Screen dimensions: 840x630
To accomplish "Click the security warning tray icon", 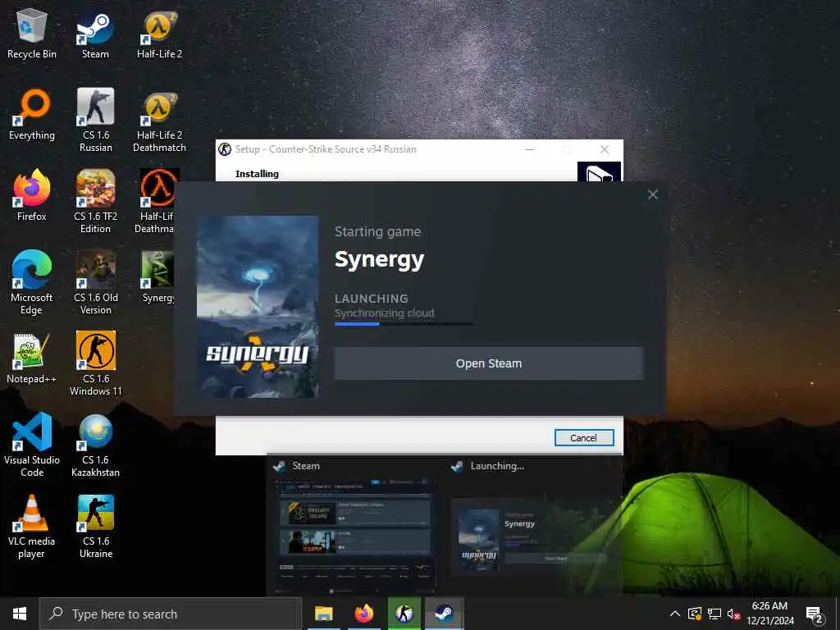I will (695, 614).
